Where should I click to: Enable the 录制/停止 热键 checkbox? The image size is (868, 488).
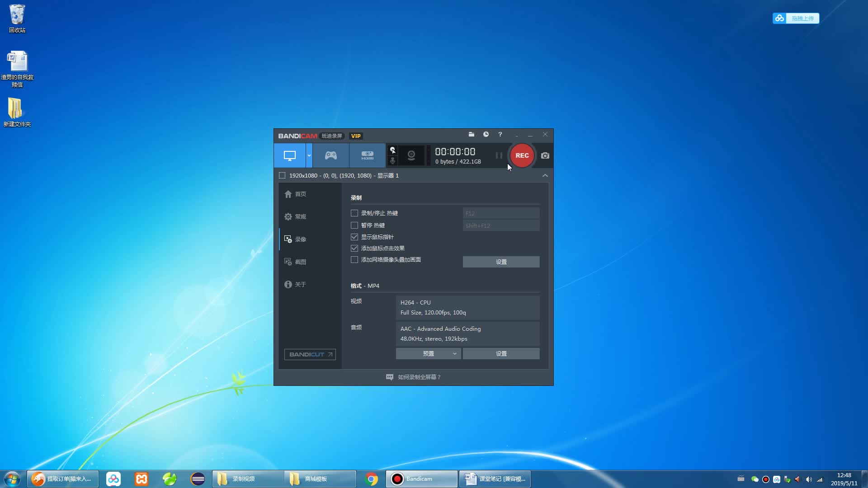tap(354, 213)
